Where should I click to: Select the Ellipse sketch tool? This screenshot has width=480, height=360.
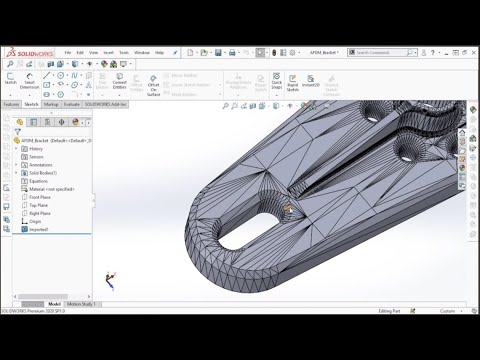74,85
